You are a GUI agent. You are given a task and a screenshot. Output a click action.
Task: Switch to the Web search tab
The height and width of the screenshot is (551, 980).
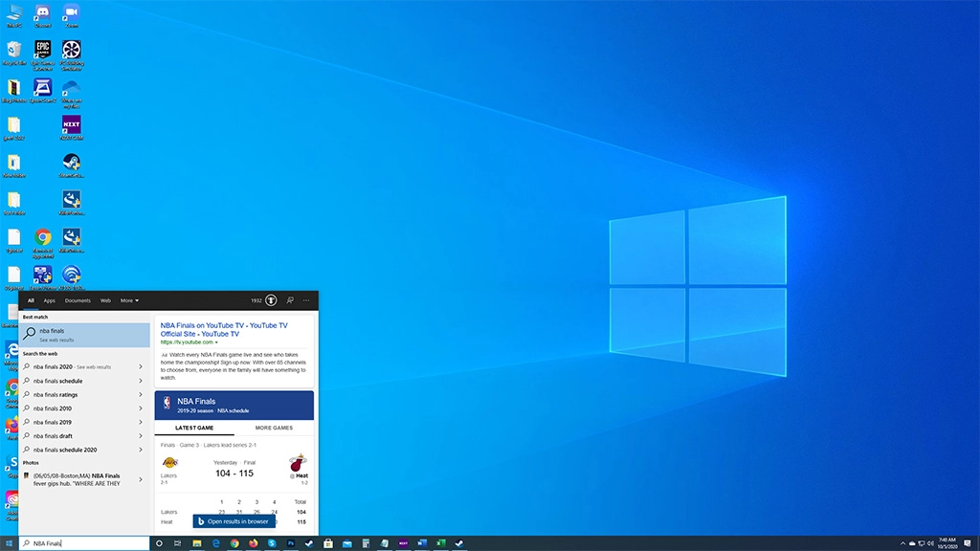[105, 300]
